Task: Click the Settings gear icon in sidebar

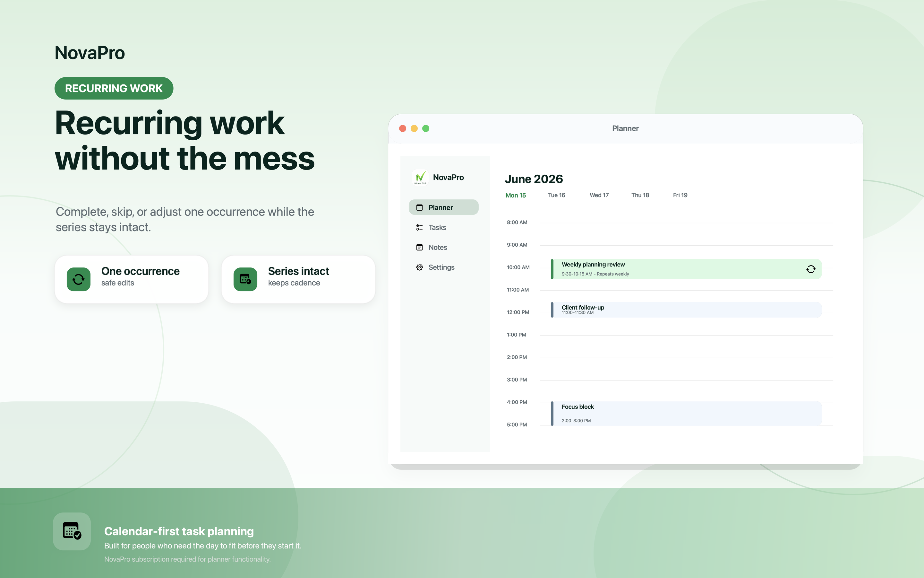Action: pyautogui.click(x=419, y=267)
